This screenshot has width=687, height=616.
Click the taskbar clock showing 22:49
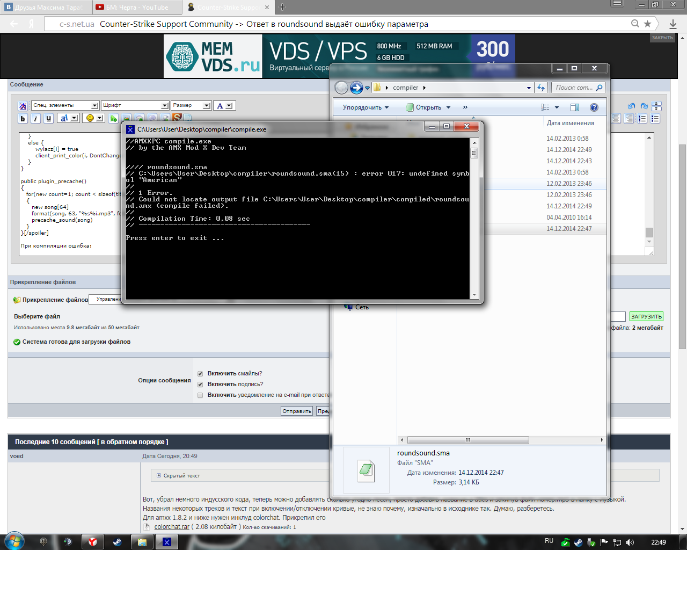(659, 542)
